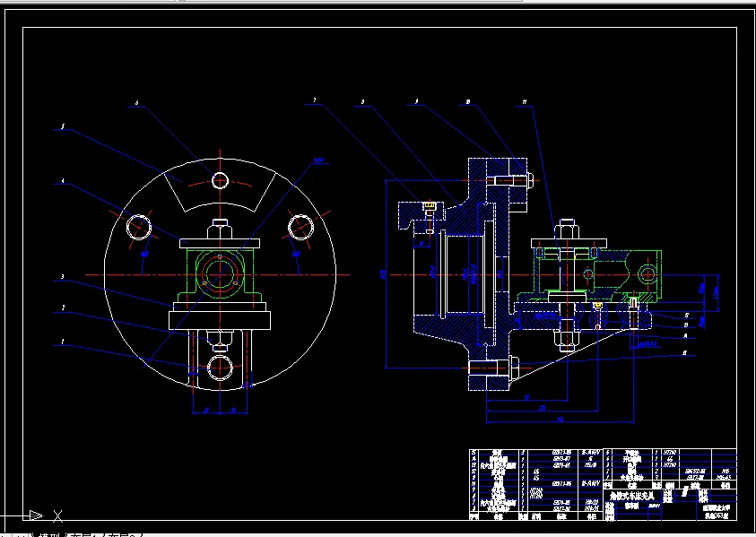The image size is (756, 537).
Task: Select balloon number 11 leader label
Action: coord(524,102)
